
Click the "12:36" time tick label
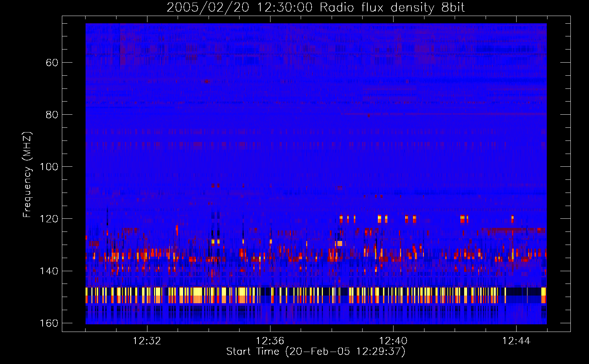pos(270,341)
